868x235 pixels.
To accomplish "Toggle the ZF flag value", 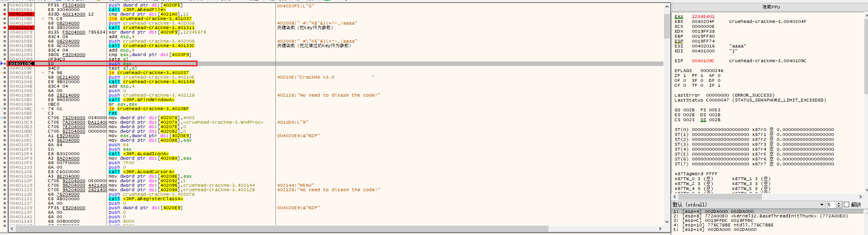I will [684, 76].
